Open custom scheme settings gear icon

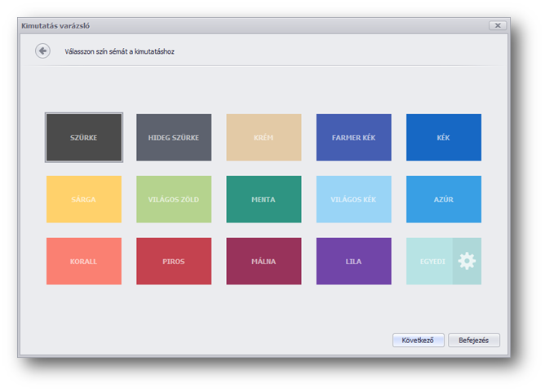coord(467,262)
